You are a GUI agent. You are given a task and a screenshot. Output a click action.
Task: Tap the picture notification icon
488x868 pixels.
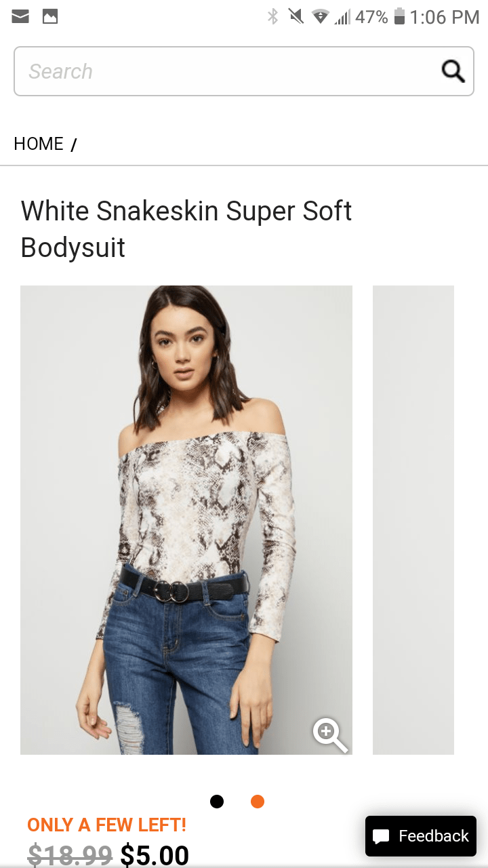50,16
